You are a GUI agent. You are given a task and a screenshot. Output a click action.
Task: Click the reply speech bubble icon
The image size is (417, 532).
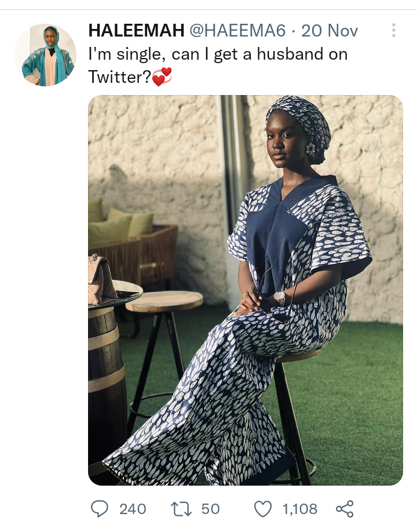(x=100, y=509)
